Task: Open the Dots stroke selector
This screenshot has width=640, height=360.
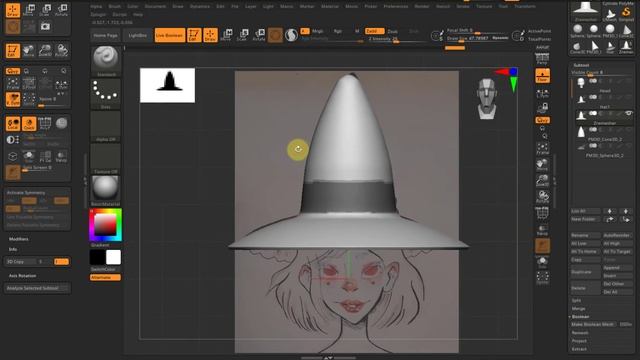Action: (x=105, y=93)
